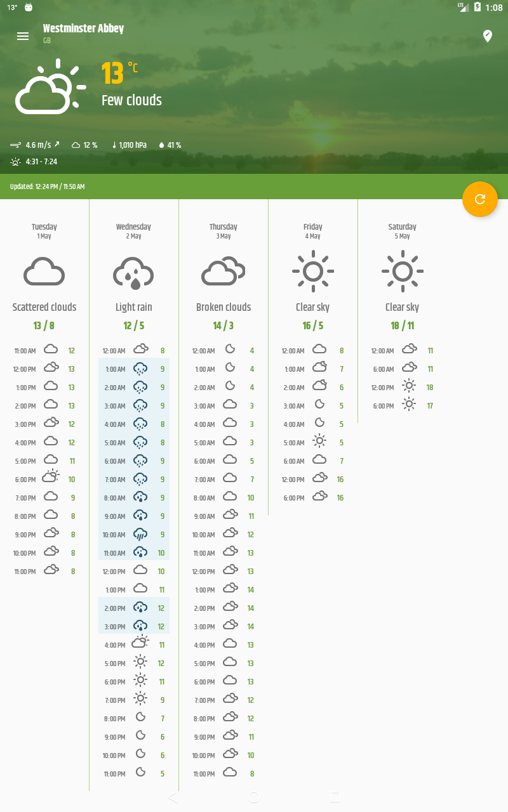Screen dimensions: 508x812
Task: Tap Tuesday's scattered clouds icon
Action: coord(44,272)
